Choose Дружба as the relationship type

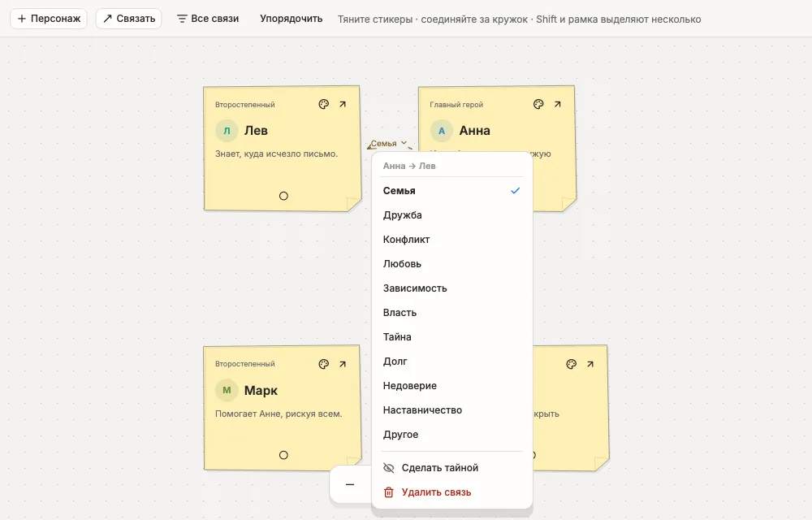(x=452, y=215)
